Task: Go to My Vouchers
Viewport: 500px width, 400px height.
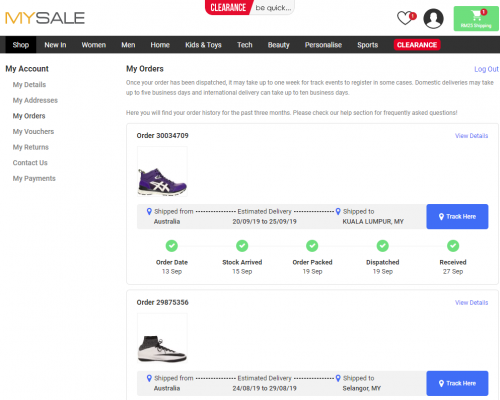Action: [x=33, y=132]
